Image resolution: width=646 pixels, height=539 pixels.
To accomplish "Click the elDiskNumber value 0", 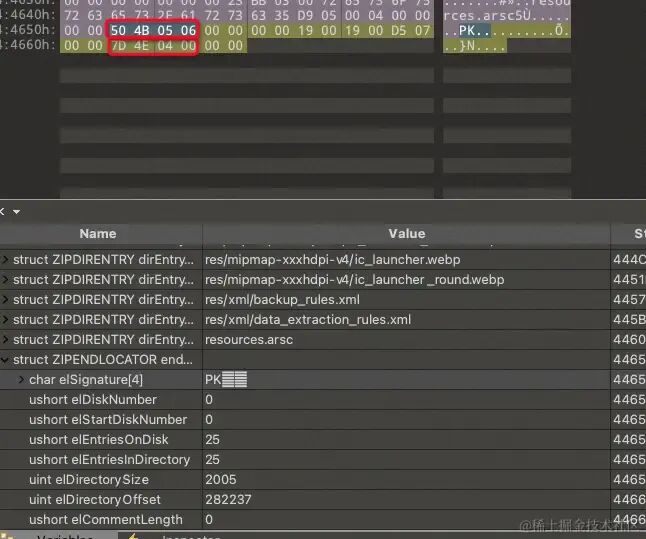I will pyautogui.click(x=209, y=399).
